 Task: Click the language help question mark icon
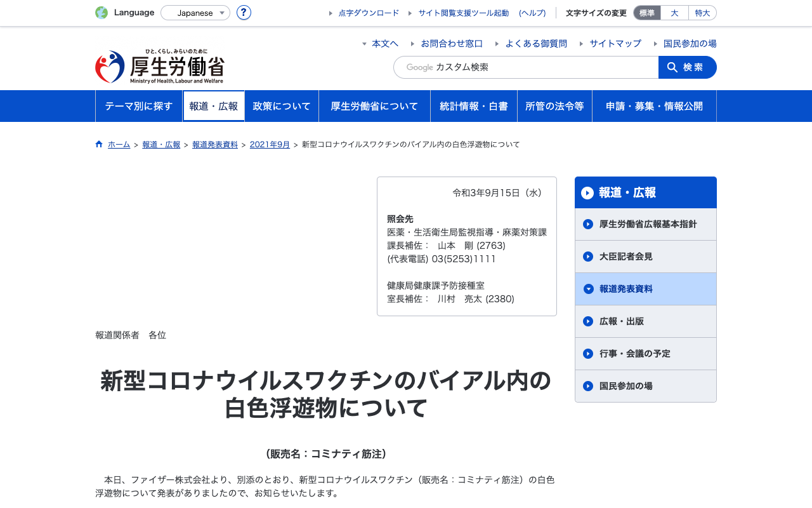[x=244, y=13]
